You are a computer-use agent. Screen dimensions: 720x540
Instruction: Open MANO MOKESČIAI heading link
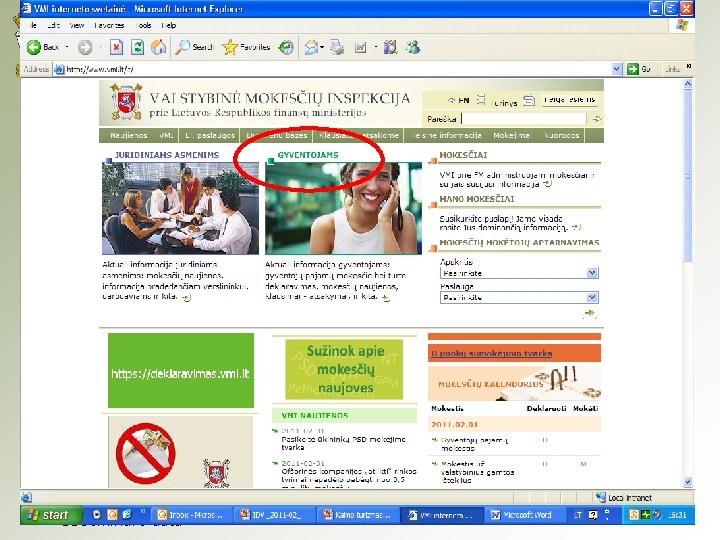[477, 199]
